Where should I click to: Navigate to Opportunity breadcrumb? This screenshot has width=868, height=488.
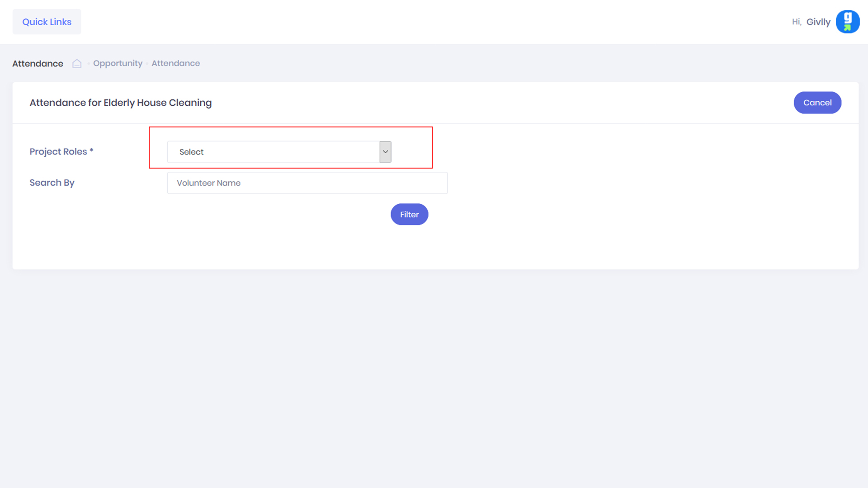[x=118, y=64]
